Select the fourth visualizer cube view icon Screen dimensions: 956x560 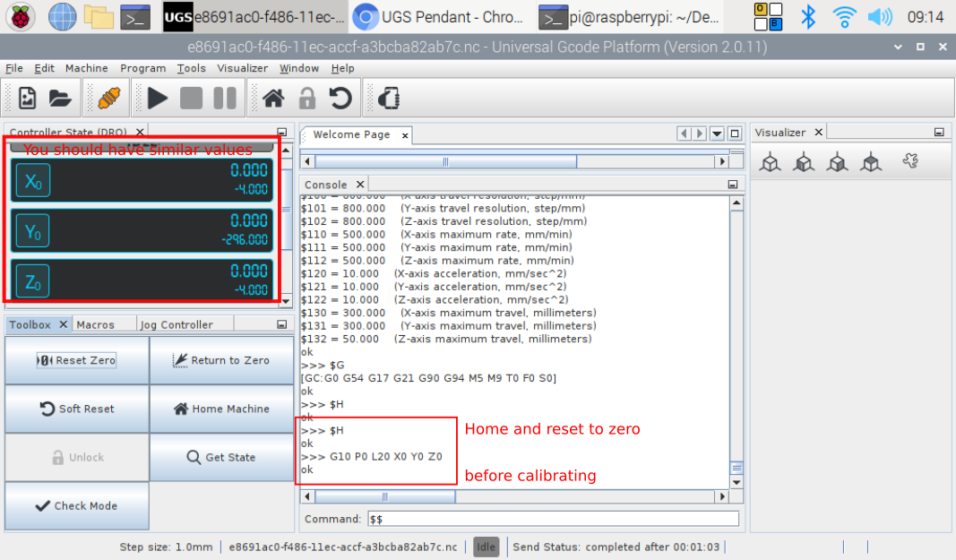pos(871,161)
